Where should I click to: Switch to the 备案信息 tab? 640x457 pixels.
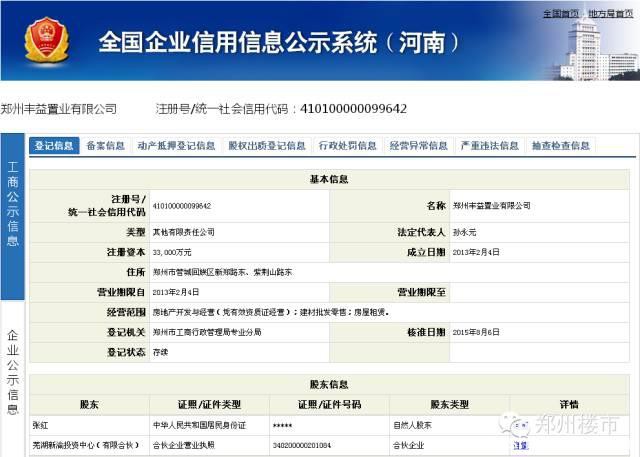pos(105,146)
